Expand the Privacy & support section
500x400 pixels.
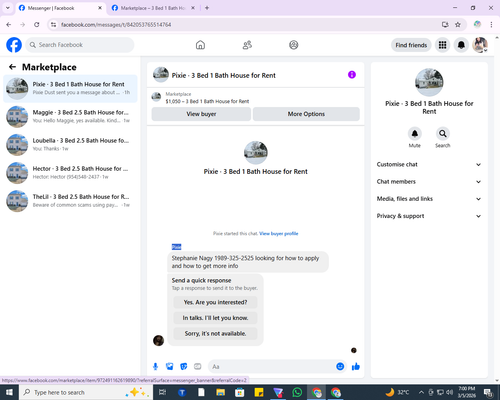429,216
